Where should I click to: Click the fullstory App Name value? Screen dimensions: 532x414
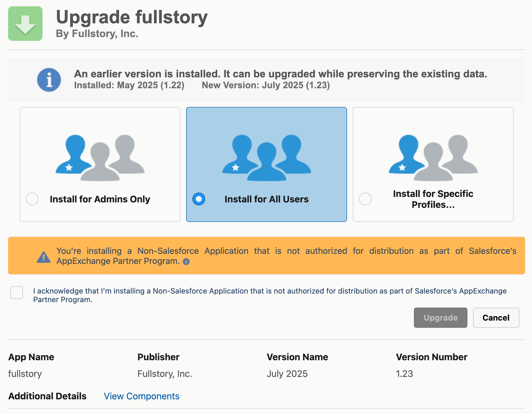point(25,374)
